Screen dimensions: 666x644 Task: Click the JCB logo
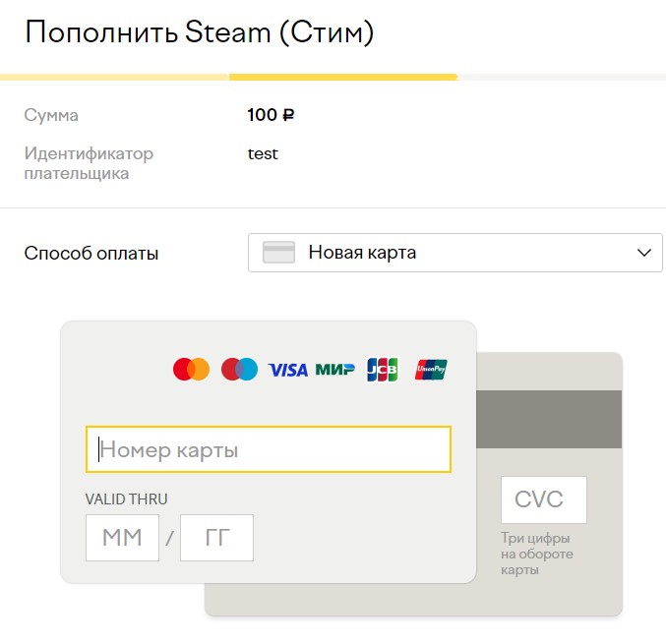tap(383, 370)
